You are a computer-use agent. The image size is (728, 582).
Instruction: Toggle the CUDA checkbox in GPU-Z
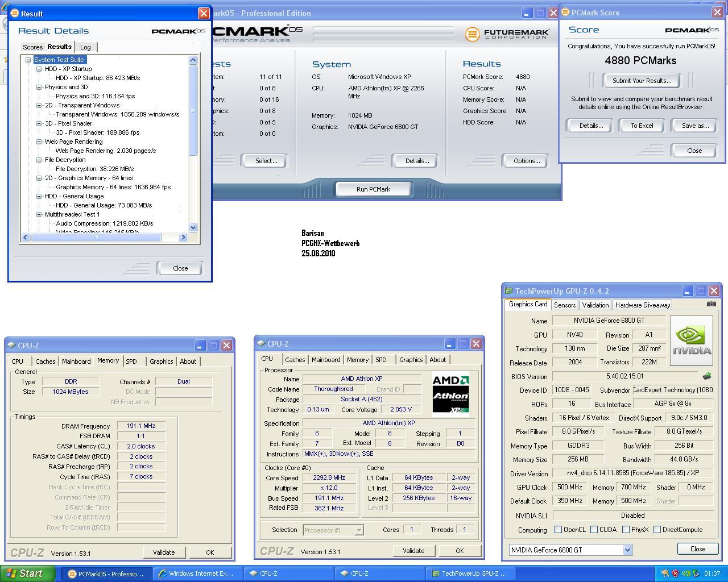pyautogui.click(x=594, y=529)
